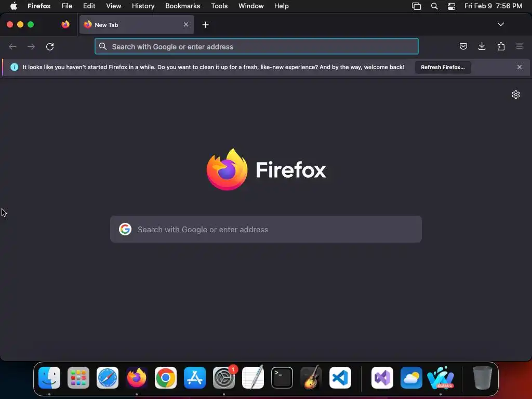Viewport: 532px width, 399px height.
Task: Click magnifier icon in address bar
Action: click(x=103, y=46)
